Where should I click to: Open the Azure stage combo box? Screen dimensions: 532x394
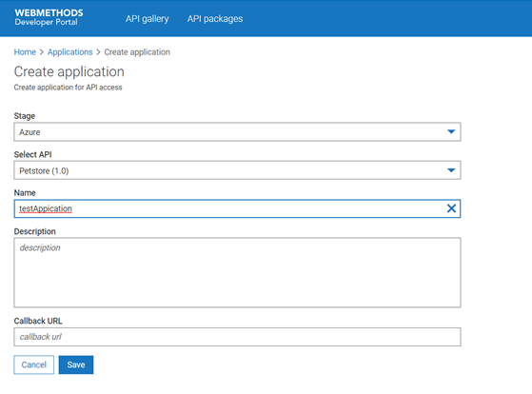[x=237, y=132]
